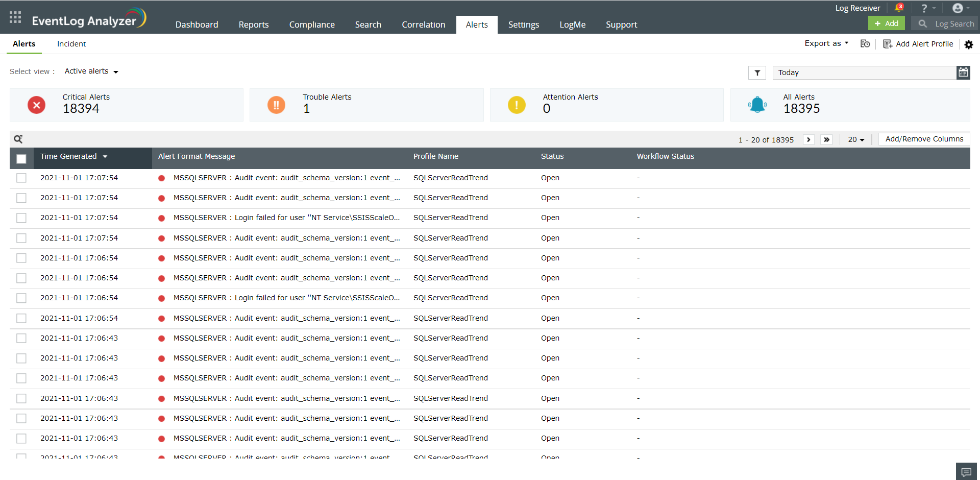
Task: Click the filter funnel icon
Action: 757,73
